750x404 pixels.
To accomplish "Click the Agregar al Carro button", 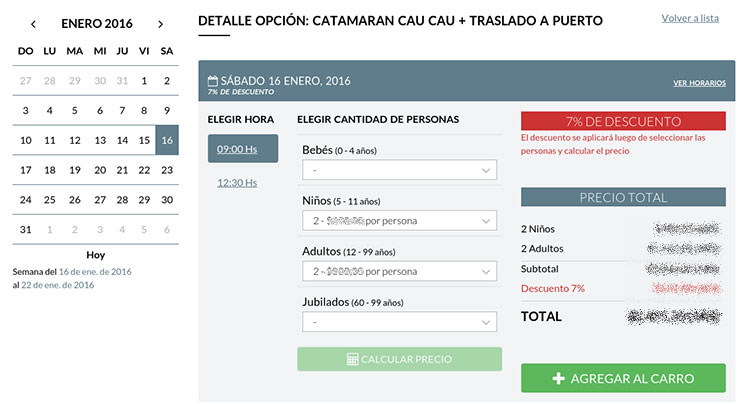I will [x=623, y=378].
